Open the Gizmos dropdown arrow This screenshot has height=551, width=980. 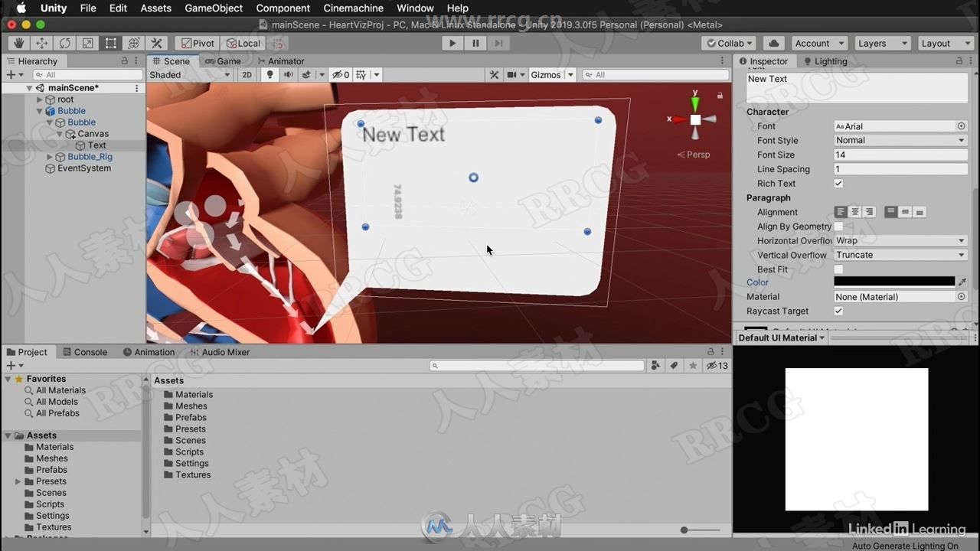coord(570,75)
